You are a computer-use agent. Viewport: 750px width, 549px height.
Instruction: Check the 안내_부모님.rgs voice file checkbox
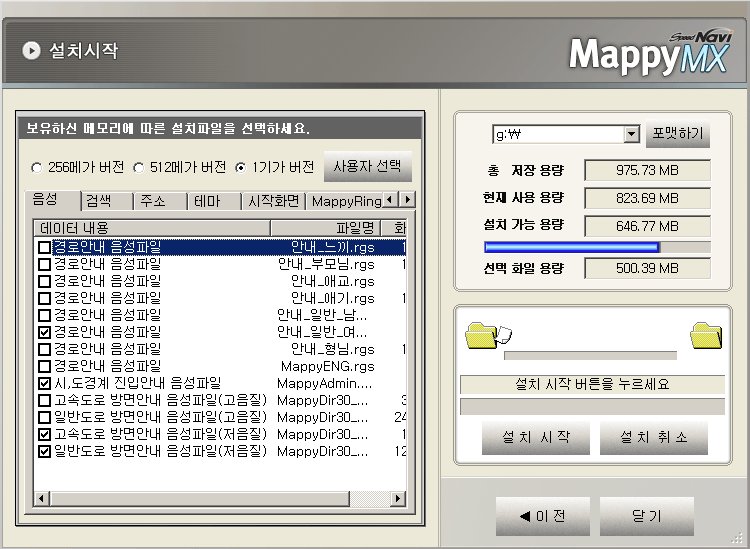click(x=44, y=264)
